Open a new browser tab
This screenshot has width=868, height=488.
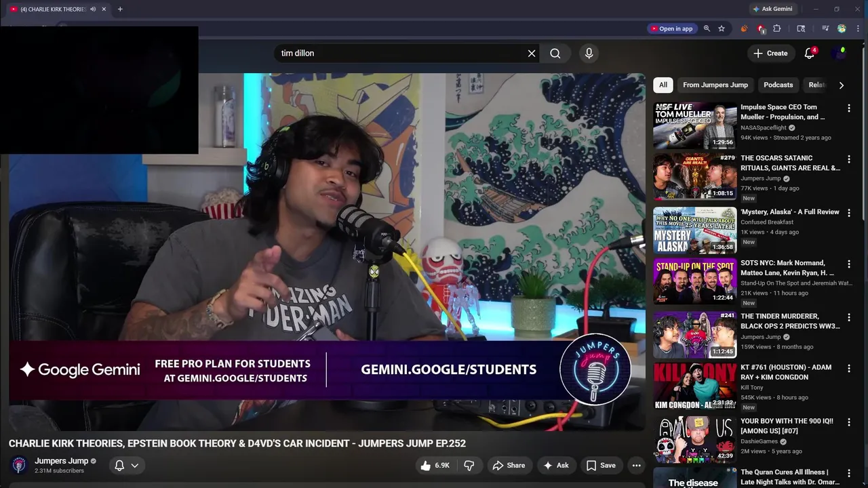point(120,9)
